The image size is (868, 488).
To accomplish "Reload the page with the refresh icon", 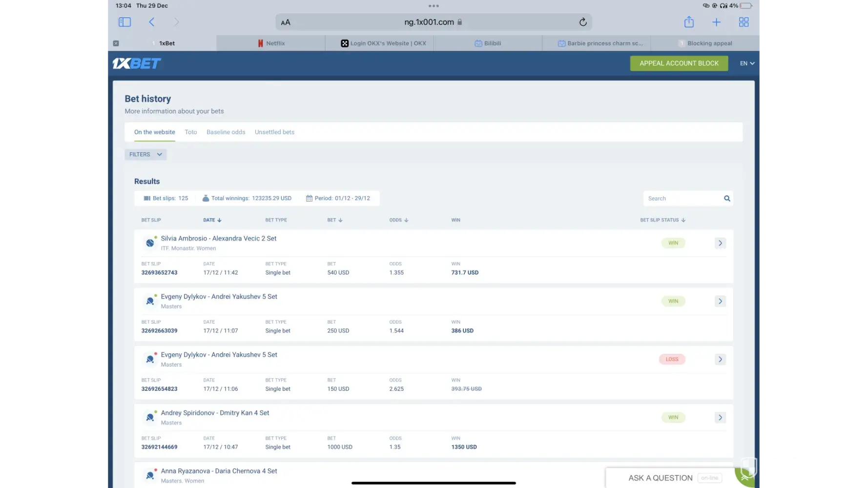I will point(582,22).
